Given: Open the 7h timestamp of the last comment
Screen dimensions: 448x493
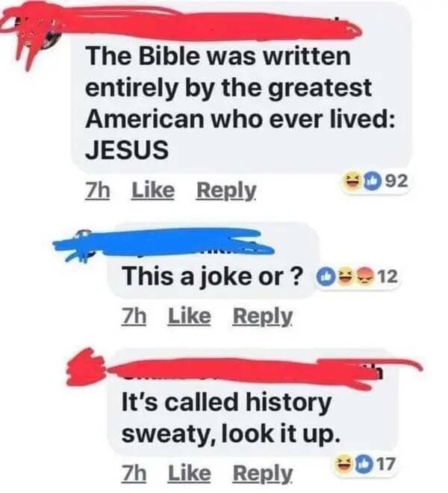Looking at the screenshot, I should pos(134,473).
